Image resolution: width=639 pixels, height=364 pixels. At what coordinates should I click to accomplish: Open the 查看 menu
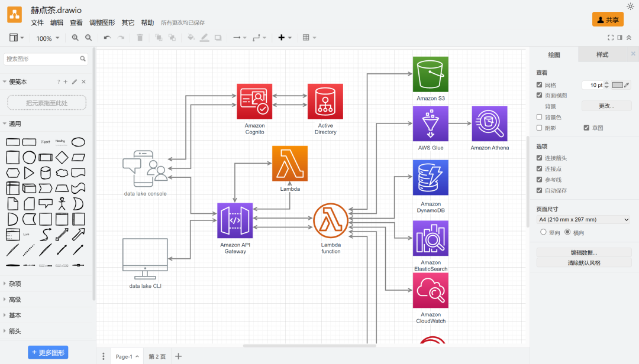(x=76, y=22)
